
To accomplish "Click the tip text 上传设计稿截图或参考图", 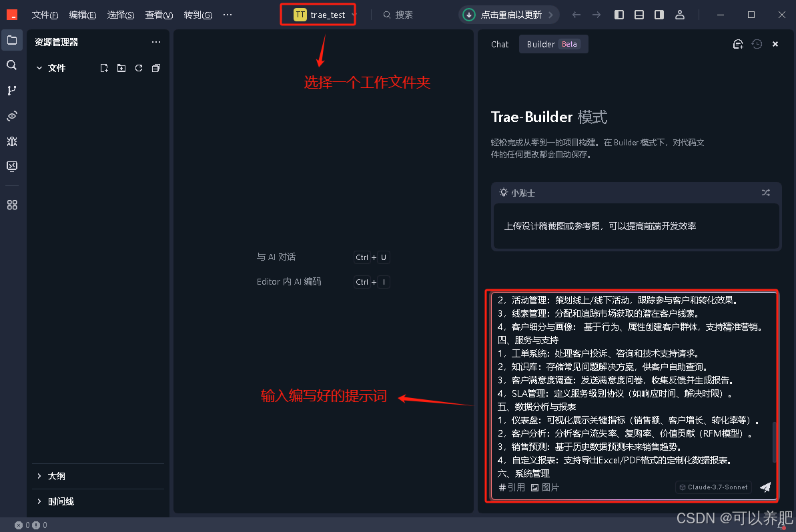I will coord(600,226).
